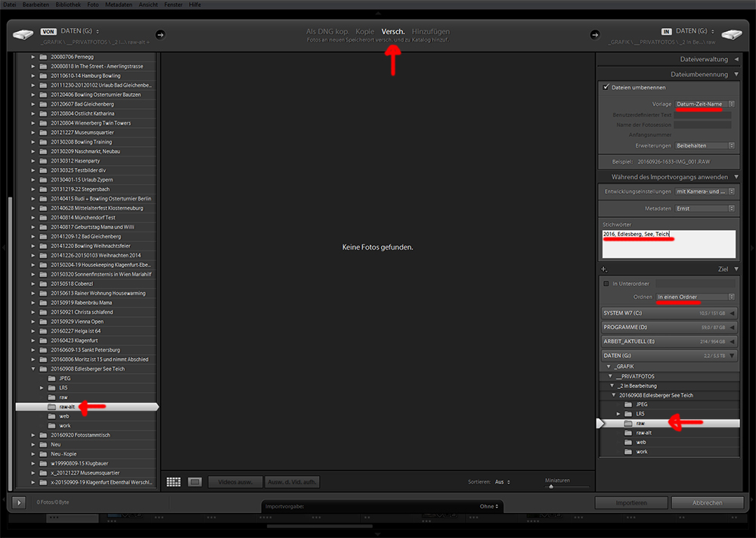Collapse Während des Importvorgangs anwenden panel
Image resolution: width=756 pixels, height=538 pixels.
[x=736, y=177]
